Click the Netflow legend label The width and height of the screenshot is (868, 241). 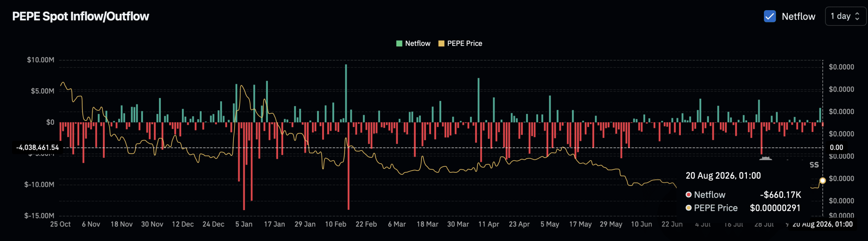point(417,43)
